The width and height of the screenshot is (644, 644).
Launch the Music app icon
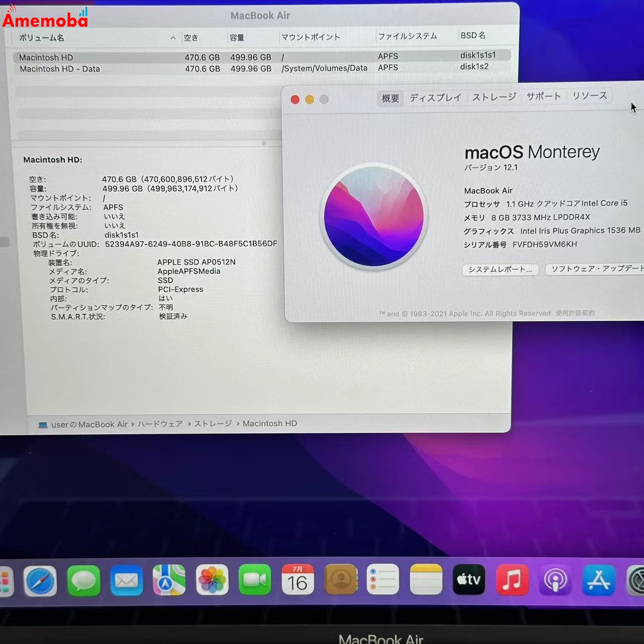pyautogui.click(x=512, y=580)
